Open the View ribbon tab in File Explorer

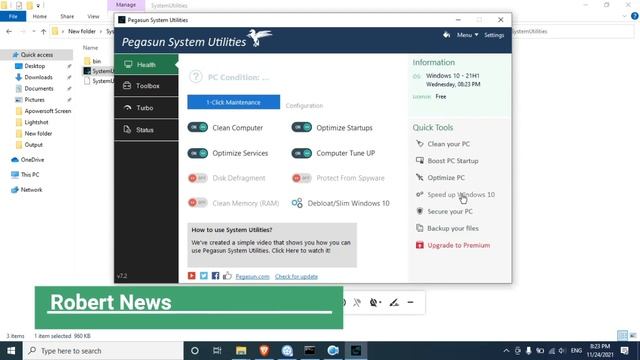93,16
